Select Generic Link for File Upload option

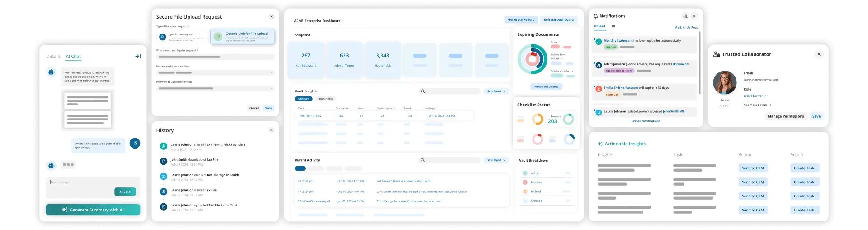pyautogui.click(x=242, y=37)
